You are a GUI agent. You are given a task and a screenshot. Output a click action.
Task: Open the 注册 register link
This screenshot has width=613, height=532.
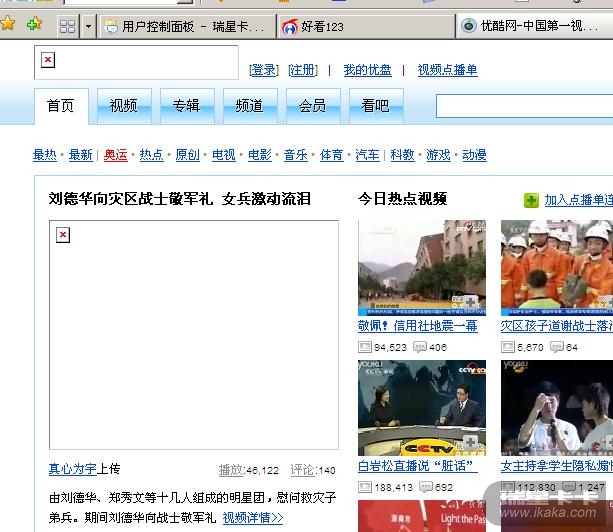pyautogui.click(x=302, y=70)
